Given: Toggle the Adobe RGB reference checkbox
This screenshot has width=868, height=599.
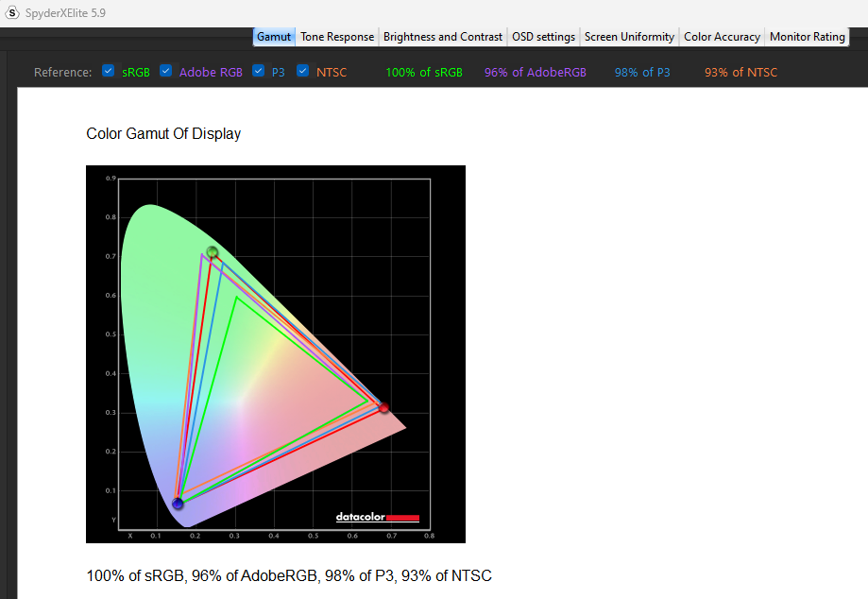Looking at the screenshot, I should tap(166, 72).
